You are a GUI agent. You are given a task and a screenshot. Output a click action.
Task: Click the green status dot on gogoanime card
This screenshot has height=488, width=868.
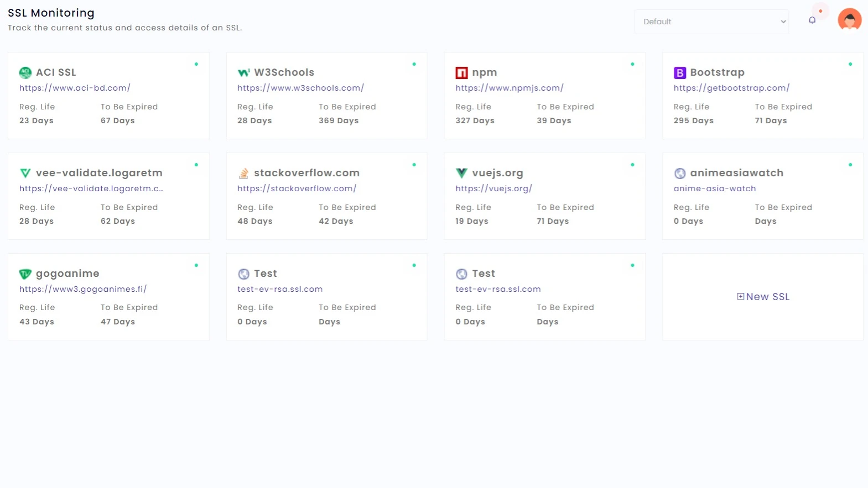click(196, 265)
